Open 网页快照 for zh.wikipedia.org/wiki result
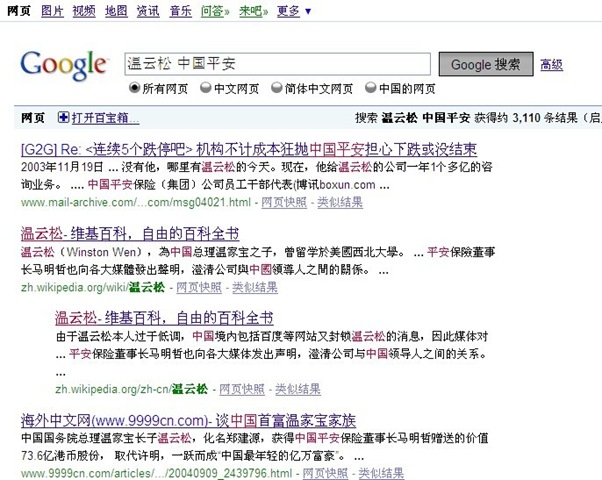602x480 pixels. click(199, 287)
